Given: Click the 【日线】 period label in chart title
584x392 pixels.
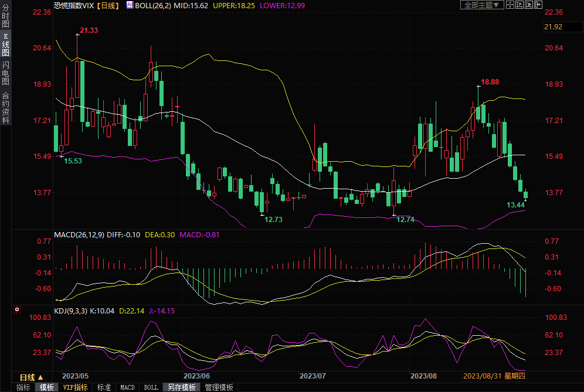Looking at the screenshot, I should click(x=108, y=5).
